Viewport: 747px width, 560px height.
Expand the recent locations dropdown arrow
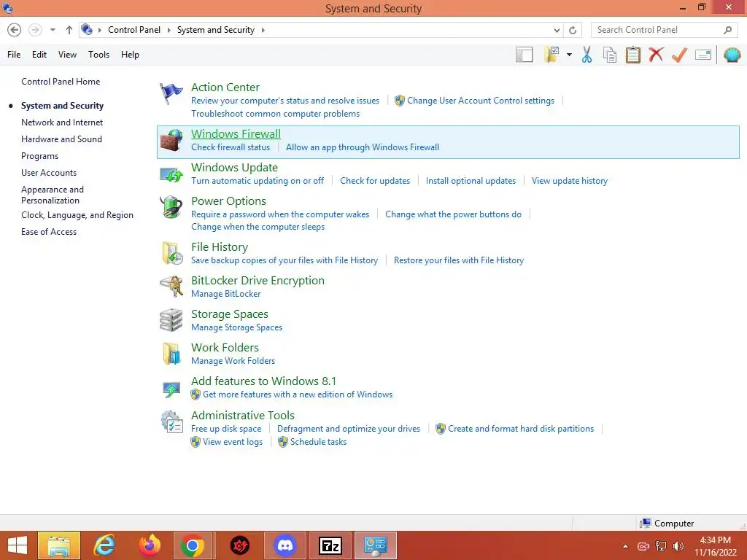53,30
